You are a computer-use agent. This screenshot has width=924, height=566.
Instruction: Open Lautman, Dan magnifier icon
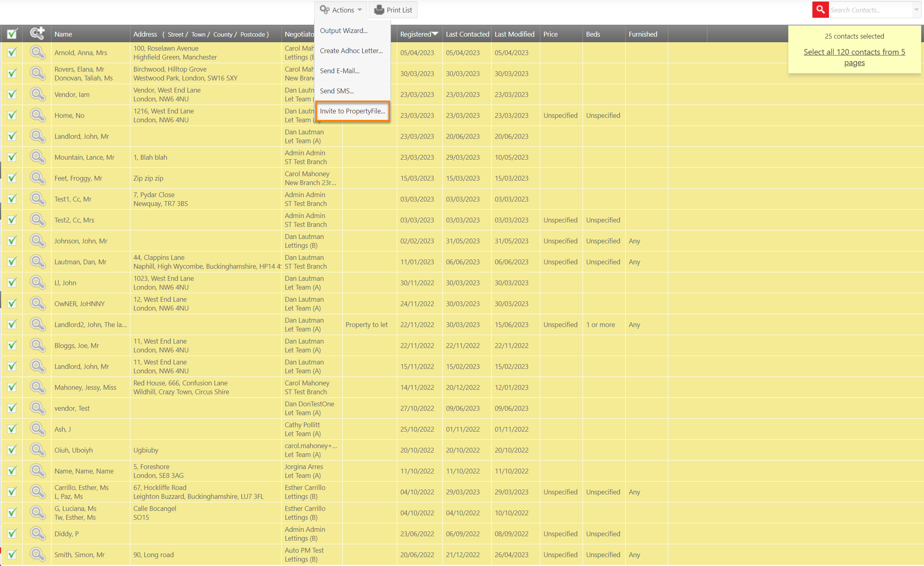(x=37, y=262)
